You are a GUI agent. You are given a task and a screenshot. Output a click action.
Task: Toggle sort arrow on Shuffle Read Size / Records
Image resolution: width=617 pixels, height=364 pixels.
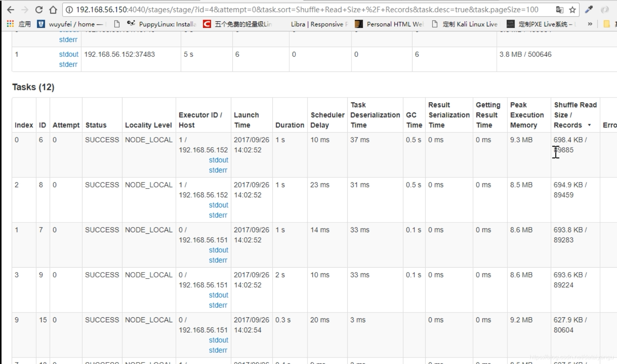coord(589,125)
